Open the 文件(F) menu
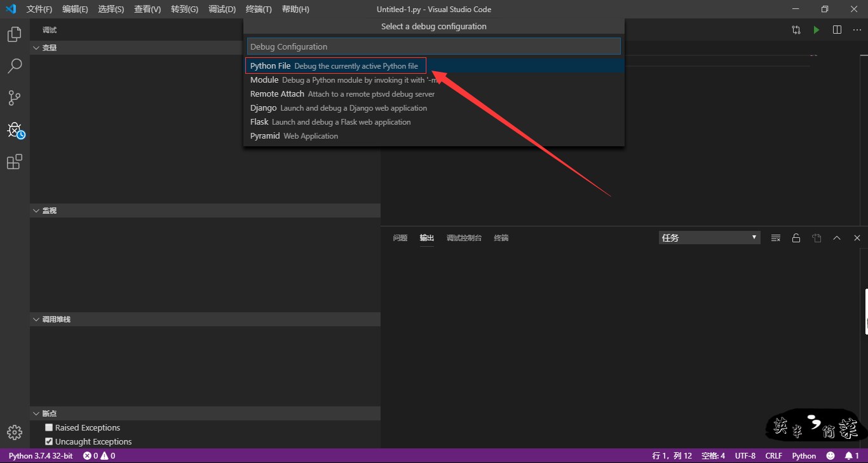The height and width of the screenshot is (463, 868). point(39,10)
